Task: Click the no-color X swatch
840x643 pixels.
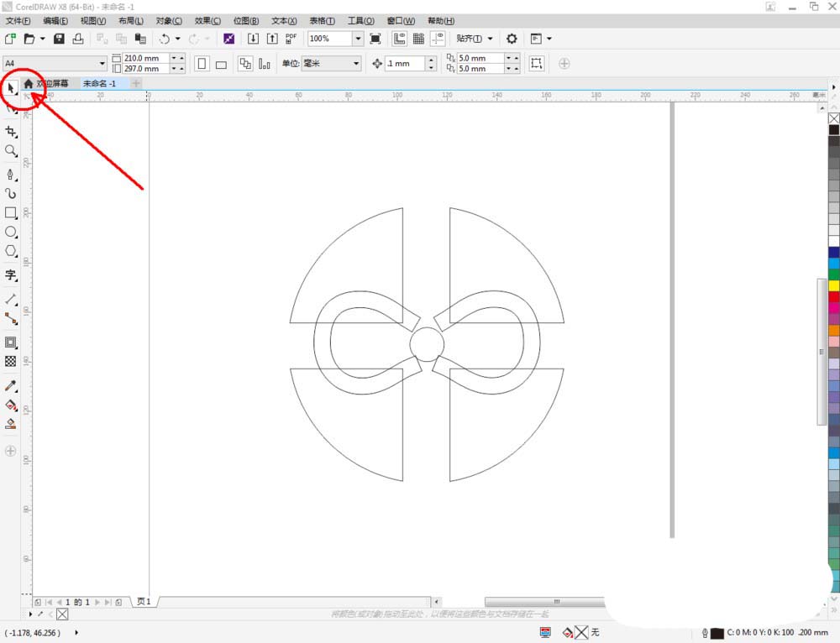Action: (834, 118)
